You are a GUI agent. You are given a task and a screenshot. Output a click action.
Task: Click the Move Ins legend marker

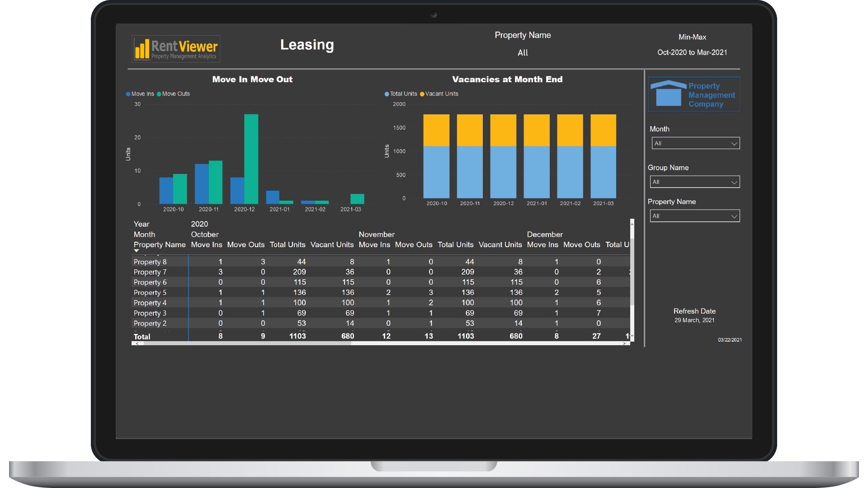pos(128,94)
